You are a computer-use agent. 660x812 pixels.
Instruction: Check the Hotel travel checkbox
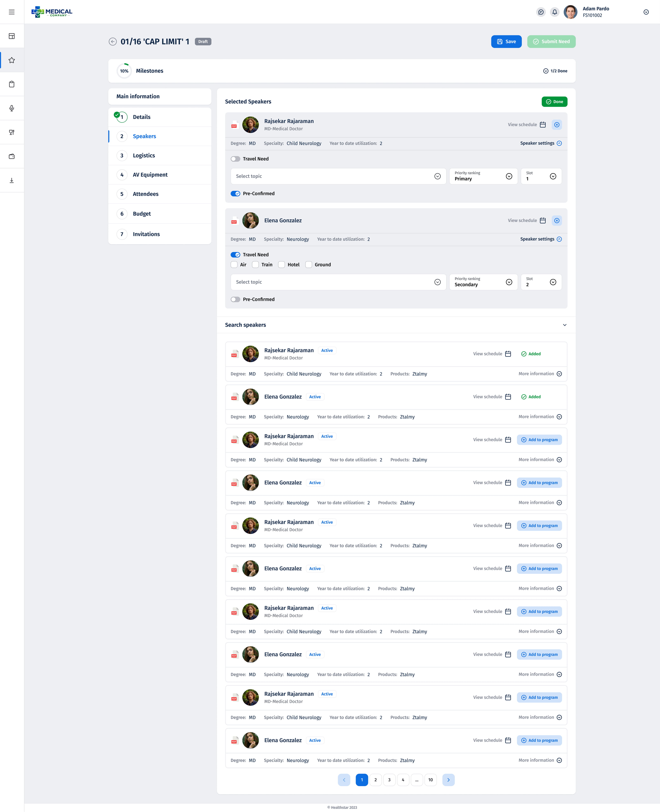[x=282, y=265]
